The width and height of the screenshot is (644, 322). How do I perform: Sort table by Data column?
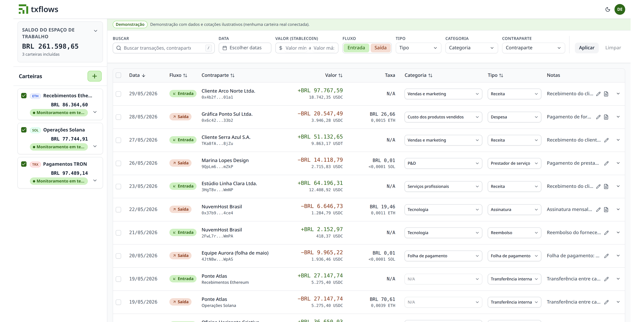[x=137, y=75]
